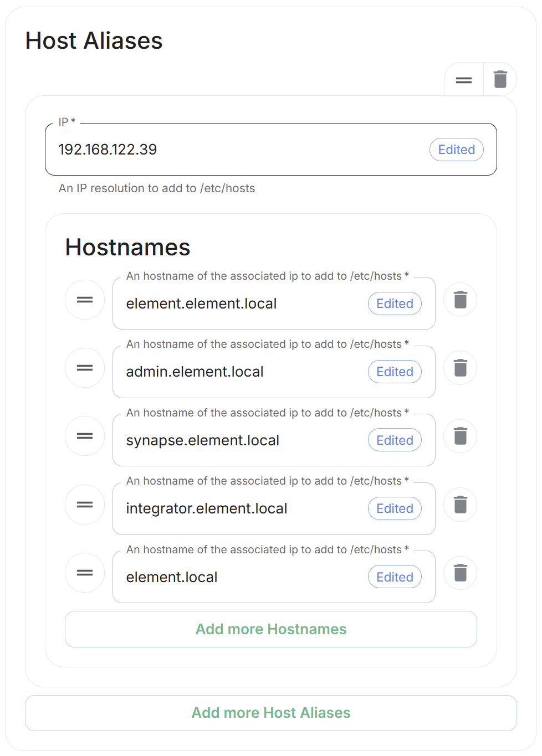Click reorder handle beside element.element.local
The image size is (542, 756).
click(x=85, y=300)
